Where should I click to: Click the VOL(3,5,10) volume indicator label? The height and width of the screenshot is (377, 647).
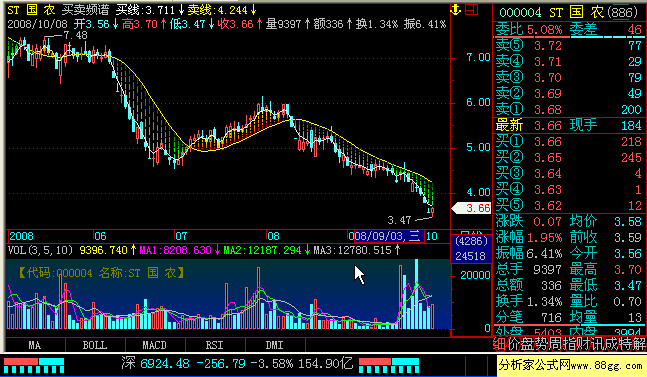pos(40,250)
